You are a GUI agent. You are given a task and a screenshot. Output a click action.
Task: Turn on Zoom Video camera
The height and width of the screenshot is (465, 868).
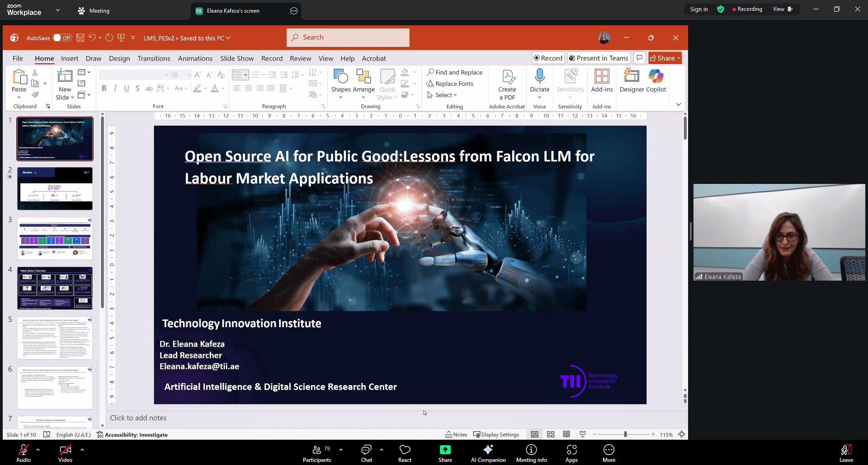coord(65,453)
